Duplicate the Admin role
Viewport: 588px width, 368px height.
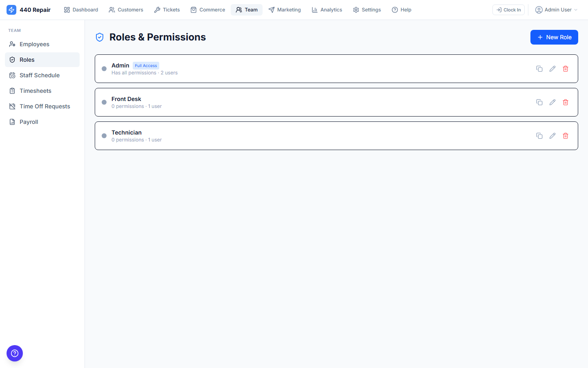click(539, 68)
